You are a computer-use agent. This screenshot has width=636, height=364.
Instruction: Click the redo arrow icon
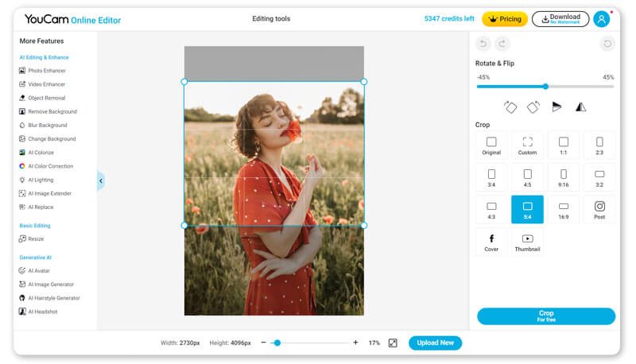502,44
